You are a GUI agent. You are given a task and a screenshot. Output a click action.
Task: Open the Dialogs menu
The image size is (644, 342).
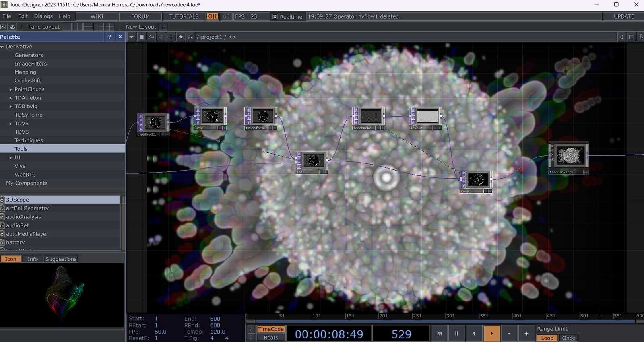tap(43, 16)
